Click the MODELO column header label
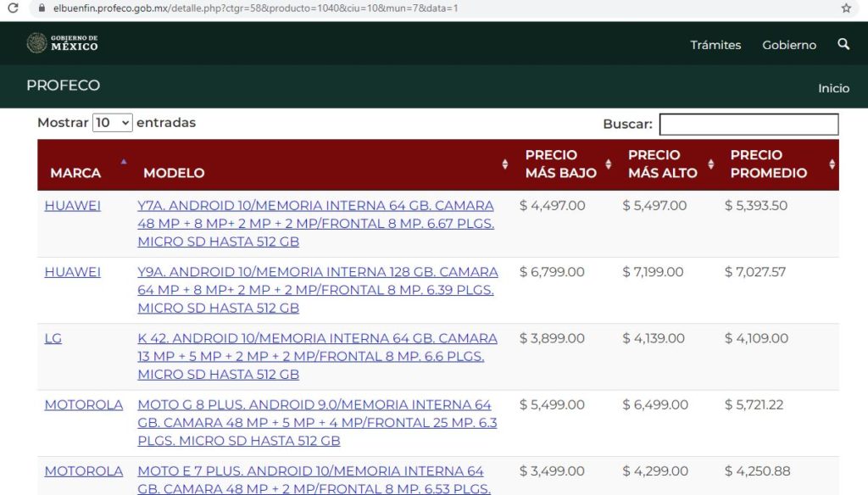Image resolution: width=868 pixels, height=495 pixels. coord(174,173)
